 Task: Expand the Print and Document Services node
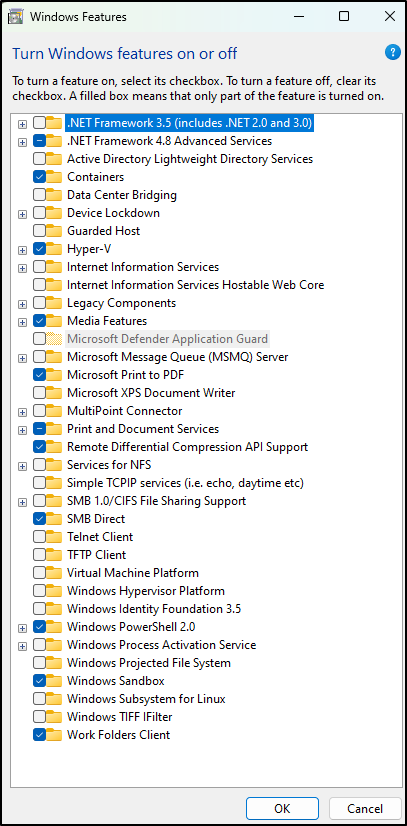pos(22,430)
